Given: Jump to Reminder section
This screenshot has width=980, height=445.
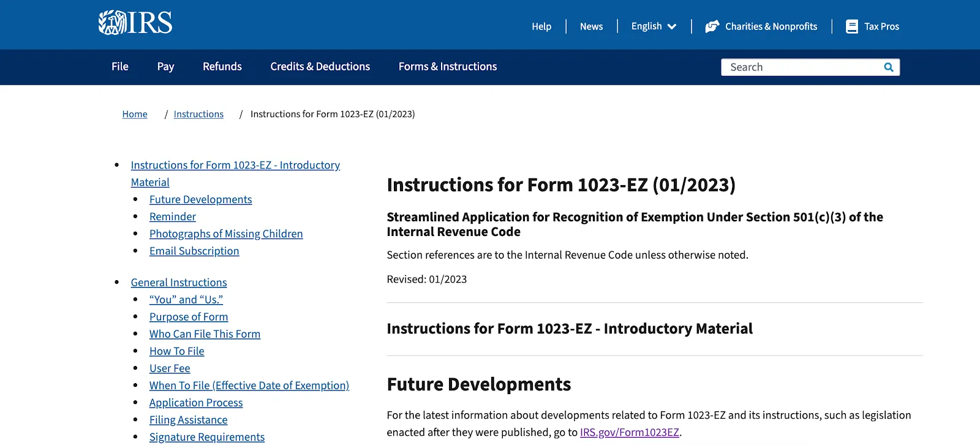Looking at the screenshot, I should coord(173,216).
